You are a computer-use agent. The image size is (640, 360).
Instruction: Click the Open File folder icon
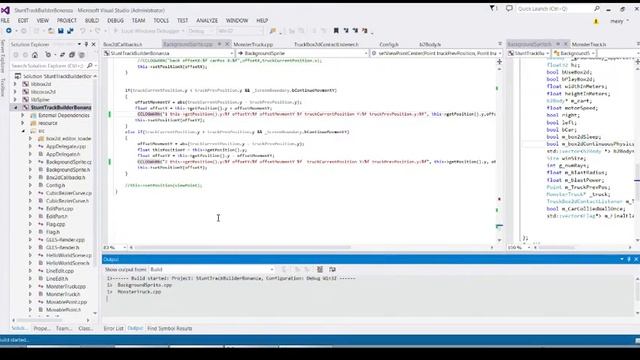[51, 31]
